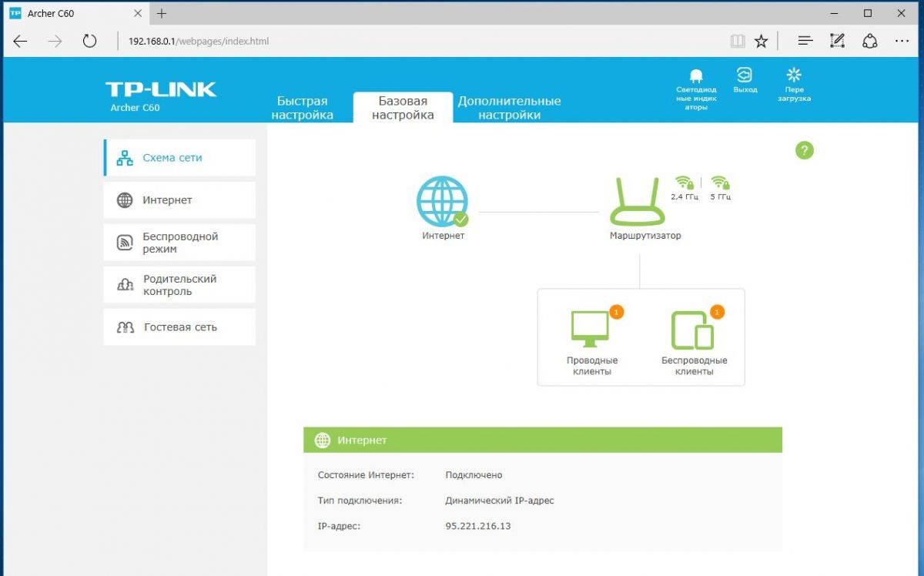Open Схема сети in sidebar
This screenshot has width=924, height=576.
pyautogui.click(x=179, y=158)
